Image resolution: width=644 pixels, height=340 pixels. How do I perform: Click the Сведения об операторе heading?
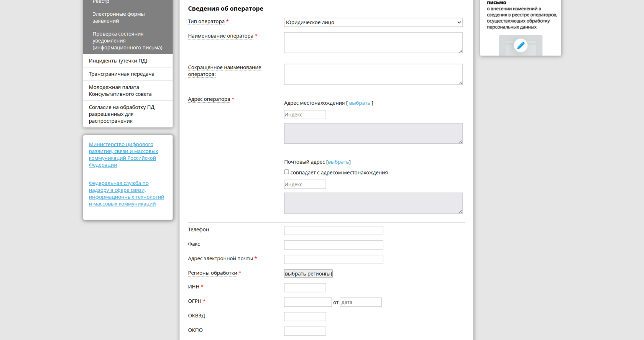[225, 8]
